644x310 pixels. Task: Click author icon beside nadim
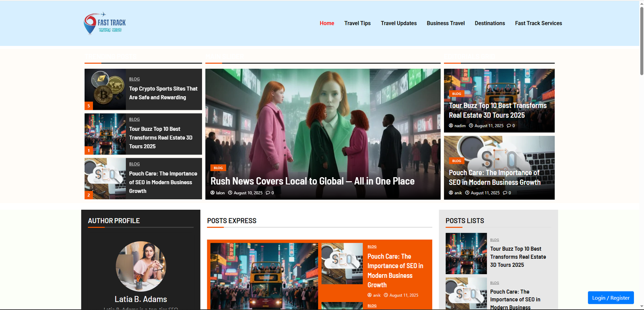coord(451,126)
